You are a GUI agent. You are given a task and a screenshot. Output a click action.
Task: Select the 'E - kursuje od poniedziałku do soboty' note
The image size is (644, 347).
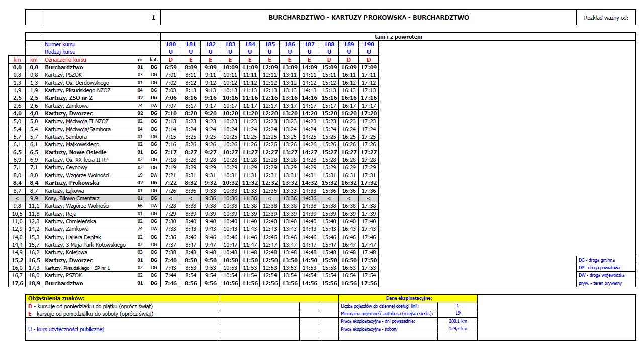[x=90, y=314]
